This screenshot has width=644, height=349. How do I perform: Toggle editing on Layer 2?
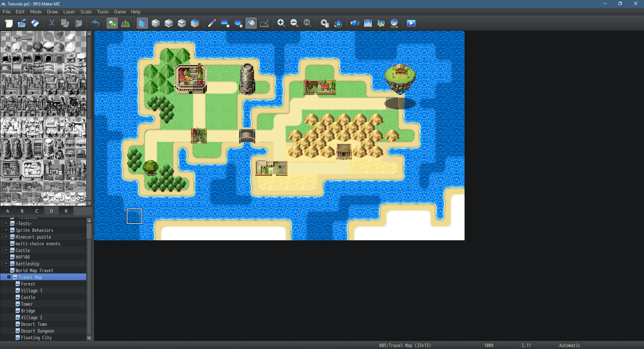point(168,23)
